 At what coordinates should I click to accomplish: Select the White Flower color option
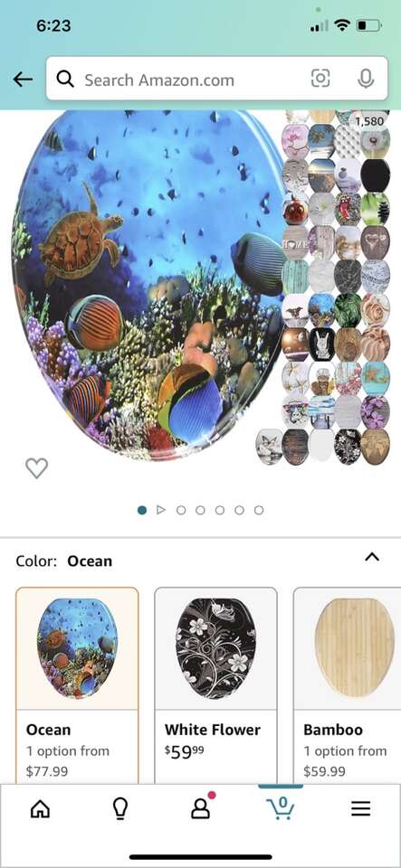[x=215, y=685]
